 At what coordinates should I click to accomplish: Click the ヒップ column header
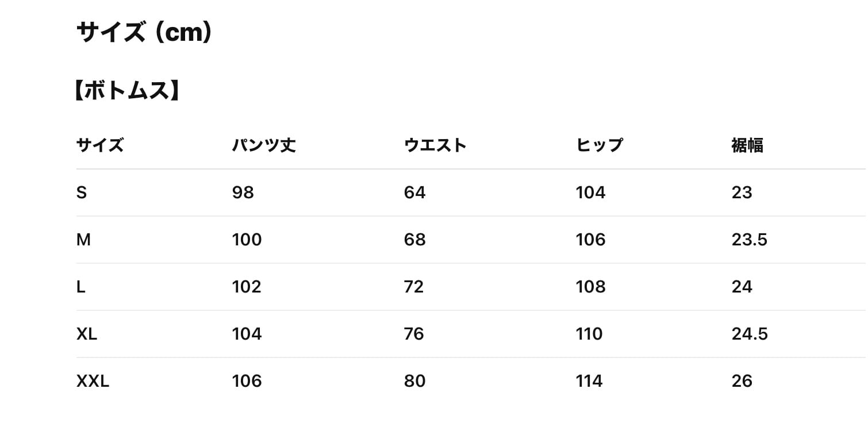click(x=599, y=145)
